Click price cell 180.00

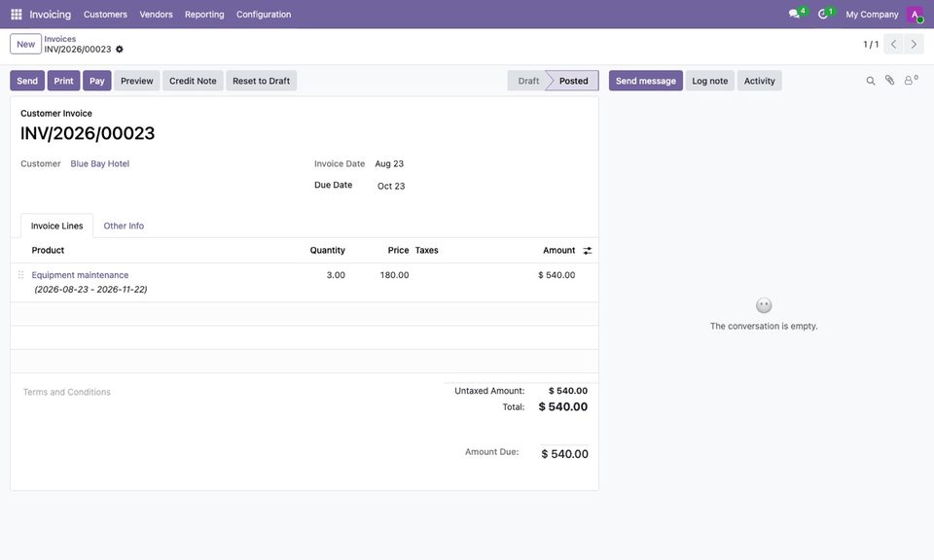(x=394, y=275)
